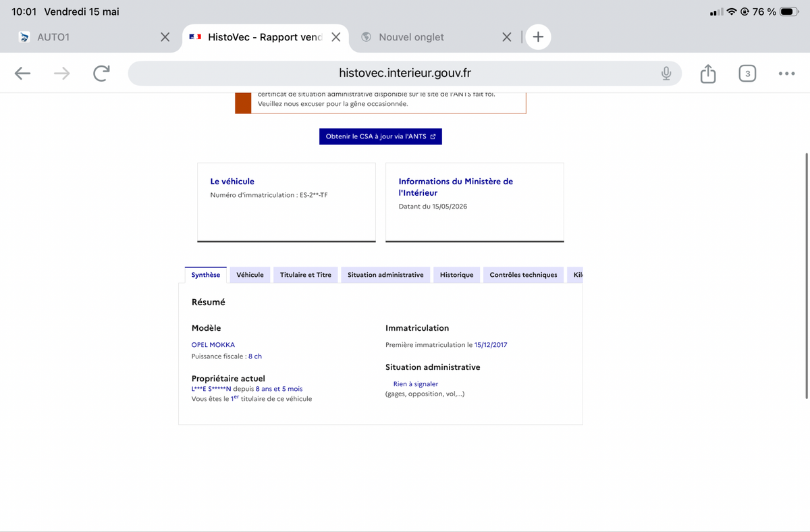This screenshot has width=810, height=532.
Task: Click the registration number ES-2**-TF
Action: click(x=313, y=195)
